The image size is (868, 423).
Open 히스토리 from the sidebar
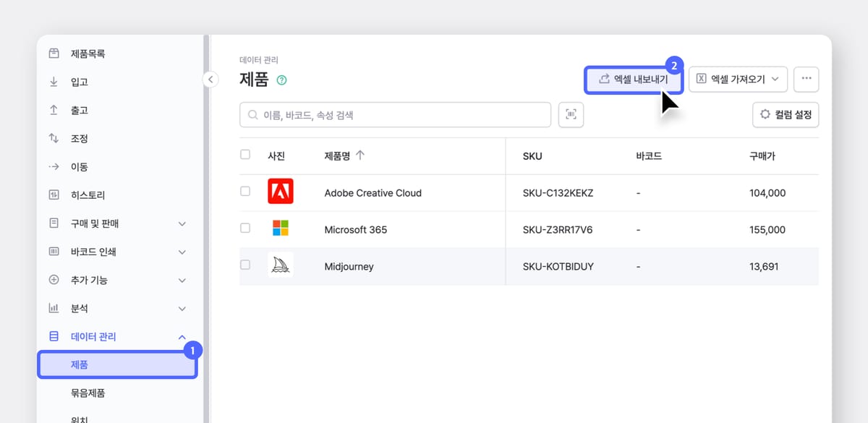coord(89,195)
